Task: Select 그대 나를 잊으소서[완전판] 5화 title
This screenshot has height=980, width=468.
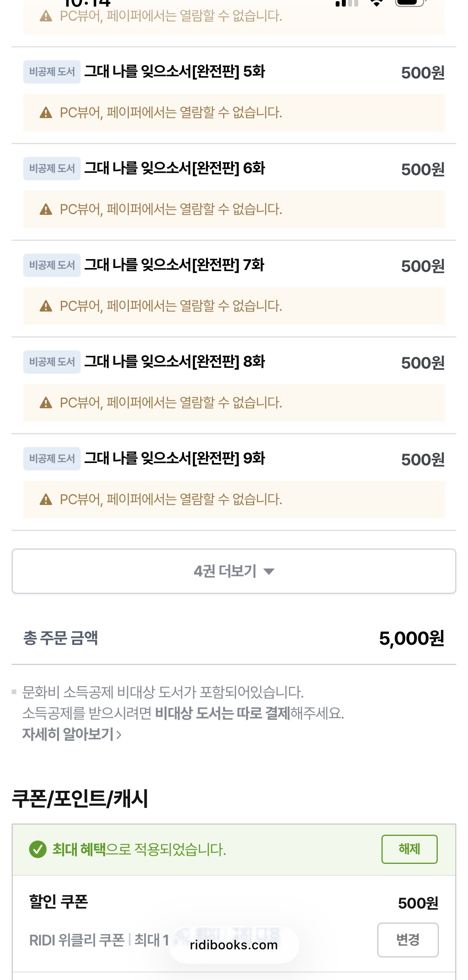Action: pyautogui.click(x=175, y=72)
